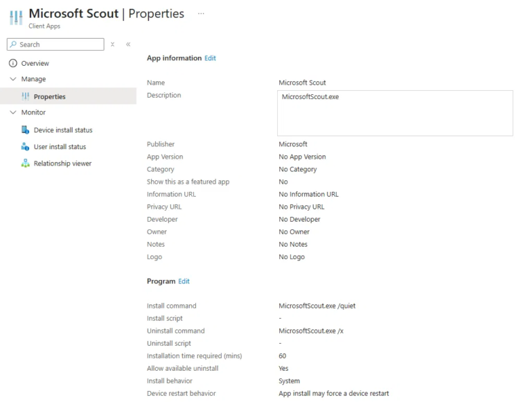The width and height of the screenshot is (532, 402).
Task: Open User install status
Action: pyautogui.click(x=60, y=146)
